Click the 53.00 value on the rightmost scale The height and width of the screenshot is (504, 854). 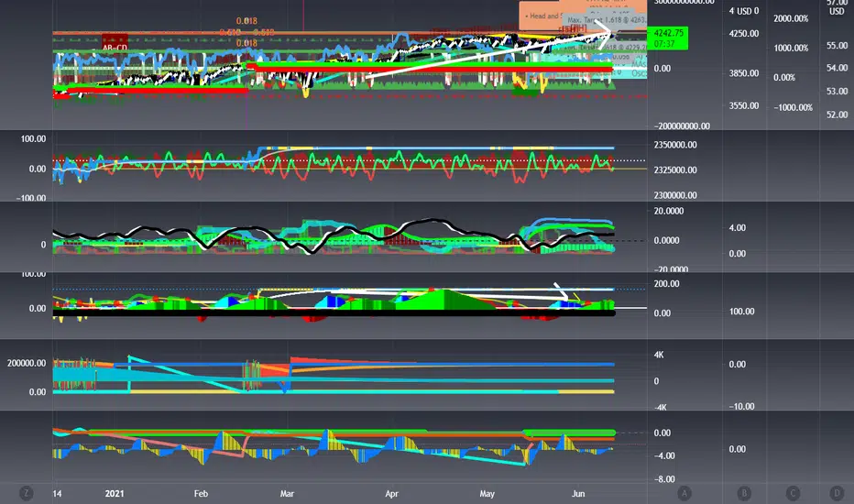[x=838, y=91]
